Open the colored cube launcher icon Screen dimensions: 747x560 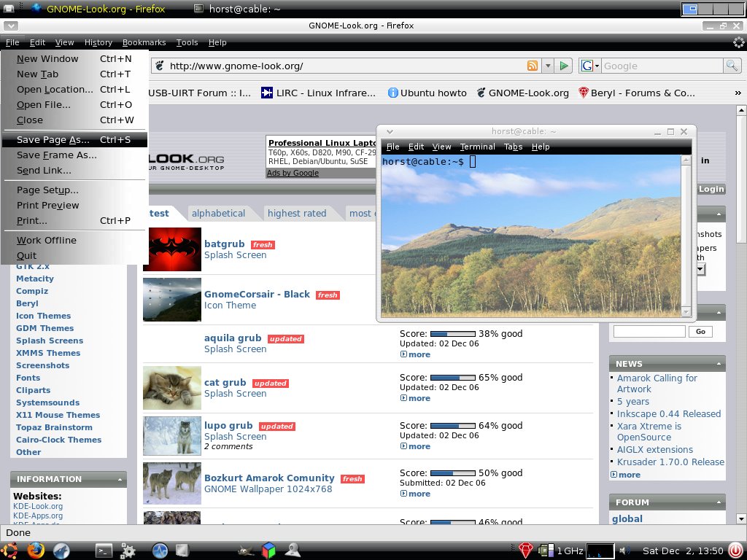[x=268, y=551]
